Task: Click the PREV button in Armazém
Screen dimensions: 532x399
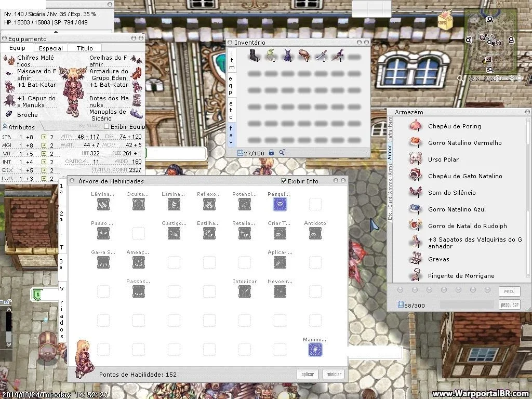Action: (510, 291)
